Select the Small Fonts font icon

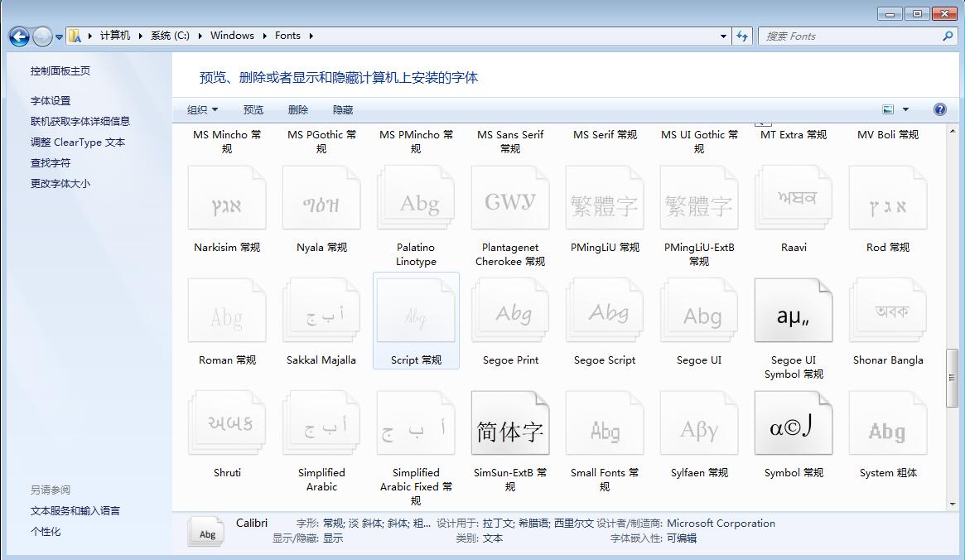pos(605,423)
